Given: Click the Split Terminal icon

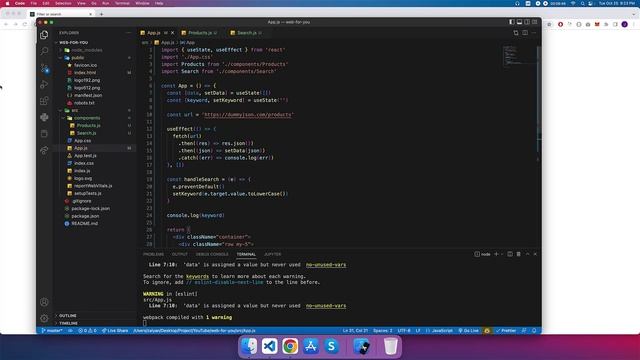Looking at the screenshot, I should [x=510, y=254].
